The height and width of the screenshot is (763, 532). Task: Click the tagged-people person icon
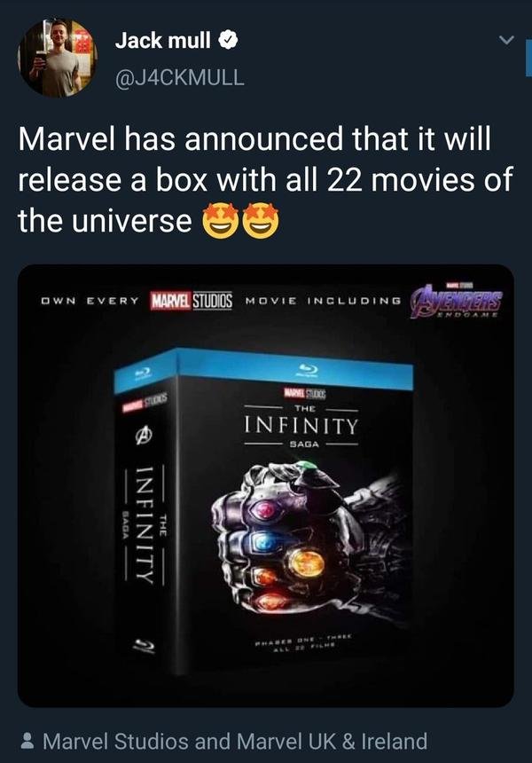point(28,741)
